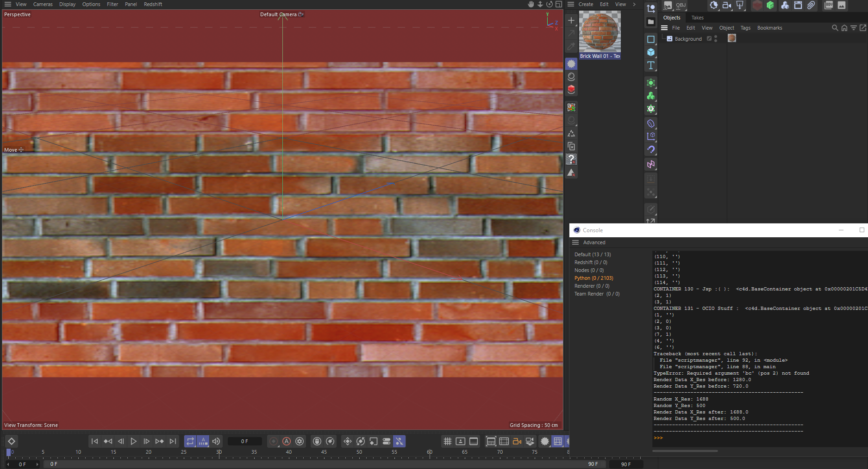This screenshot has height=469, width=868.
Task: Open the Console hamburger menu
Action: [x=575, y=242]
